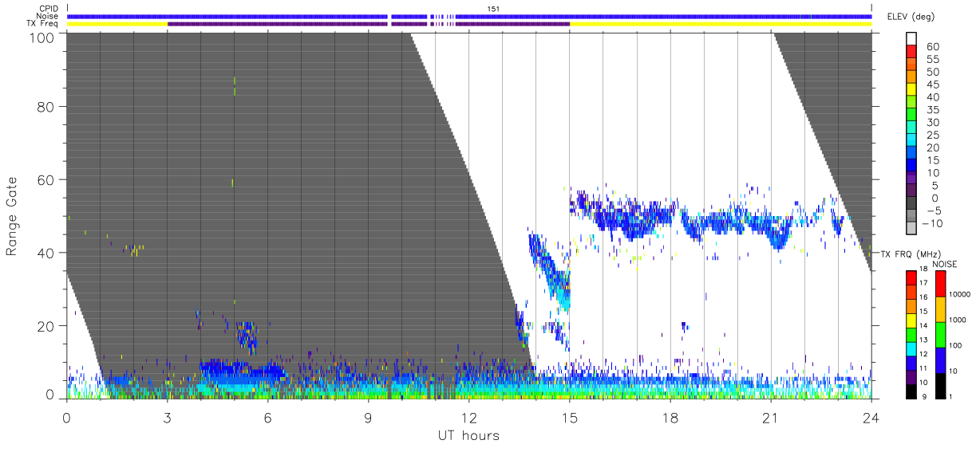Click the 'UT hours' axis title
Image resolution: width=980 pixels, height=452 pixels.
(x=468, y=435)
